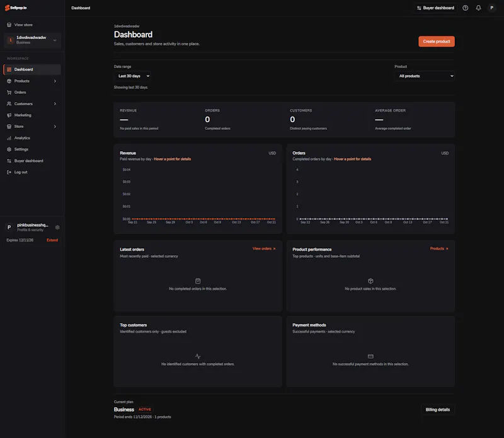This screenshot has width=504, height=438.
Task: Click the Orders cart icon
Action: (9, 92)
